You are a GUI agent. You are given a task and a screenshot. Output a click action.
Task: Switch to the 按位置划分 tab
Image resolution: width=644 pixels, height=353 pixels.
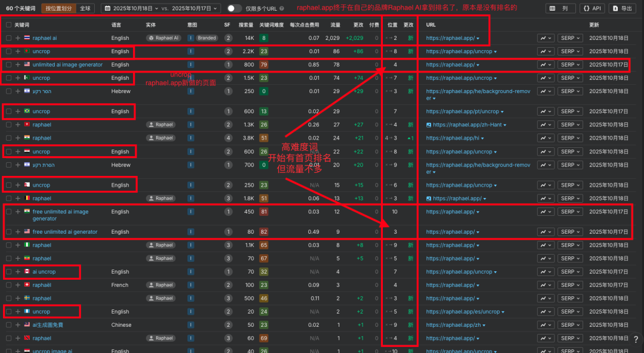click(58, 8)
